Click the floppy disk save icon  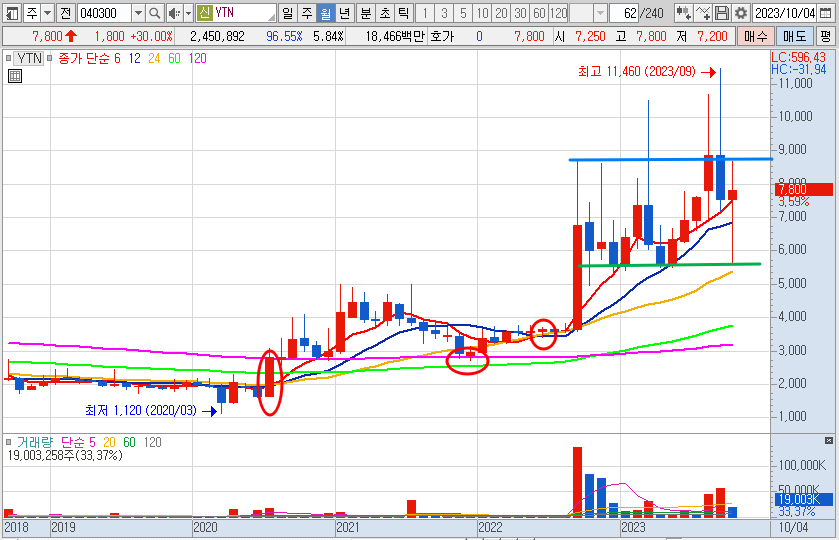(722, 13)
